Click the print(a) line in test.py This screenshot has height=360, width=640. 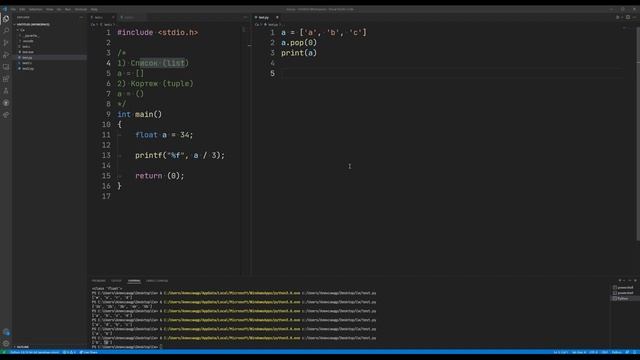pyautogui.click(x=299, y=53)
